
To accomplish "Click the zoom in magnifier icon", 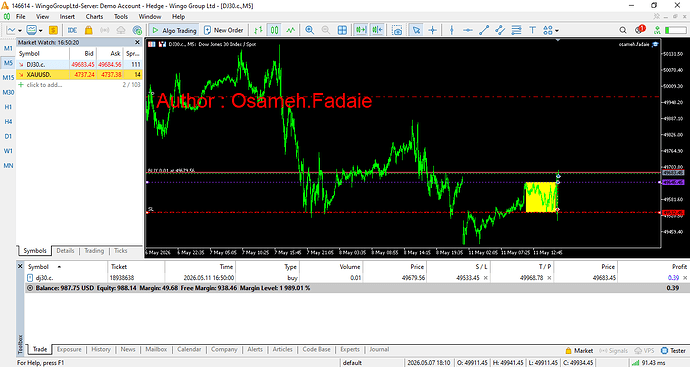I will click(310, 30).
